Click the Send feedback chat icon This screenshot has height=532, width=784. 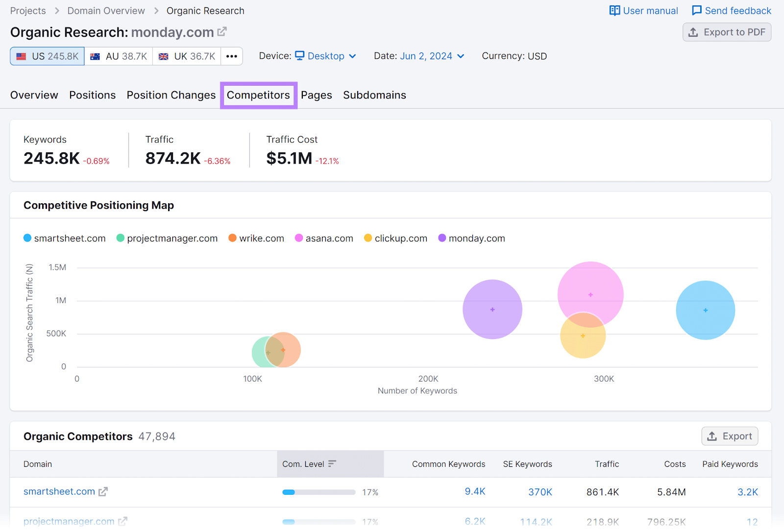696,11
